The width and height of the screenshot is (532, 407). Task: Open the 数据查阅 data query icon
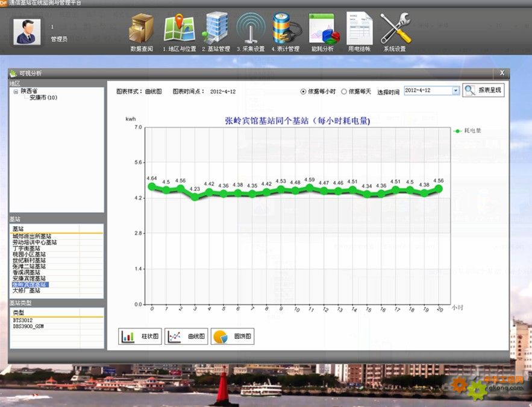click(142, 29)
